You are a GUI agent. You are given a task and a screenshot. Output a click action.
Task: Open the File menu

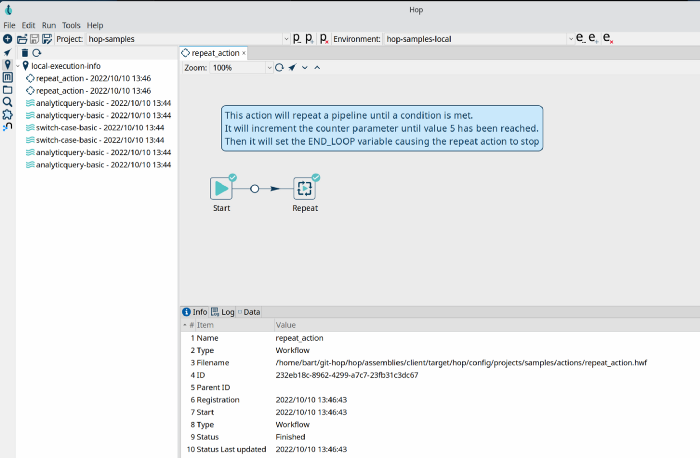pyautogui.click(x=9, y=25)
